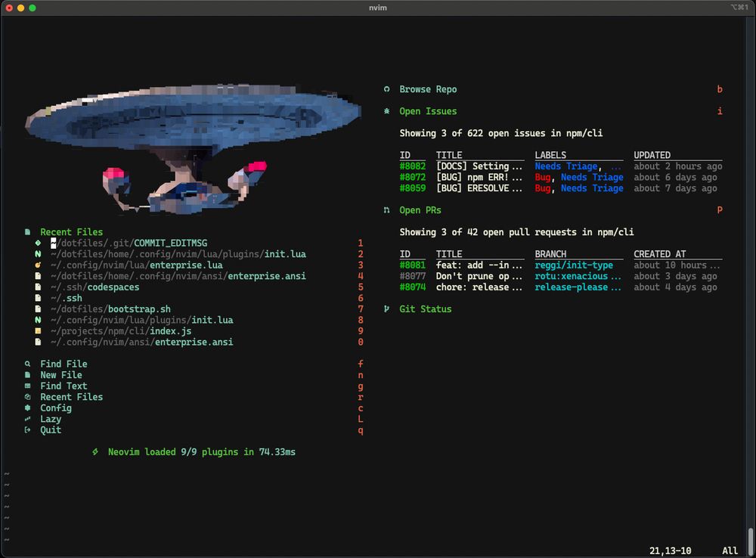
Task: Select Open Issues section
Action: click(428, 111)
